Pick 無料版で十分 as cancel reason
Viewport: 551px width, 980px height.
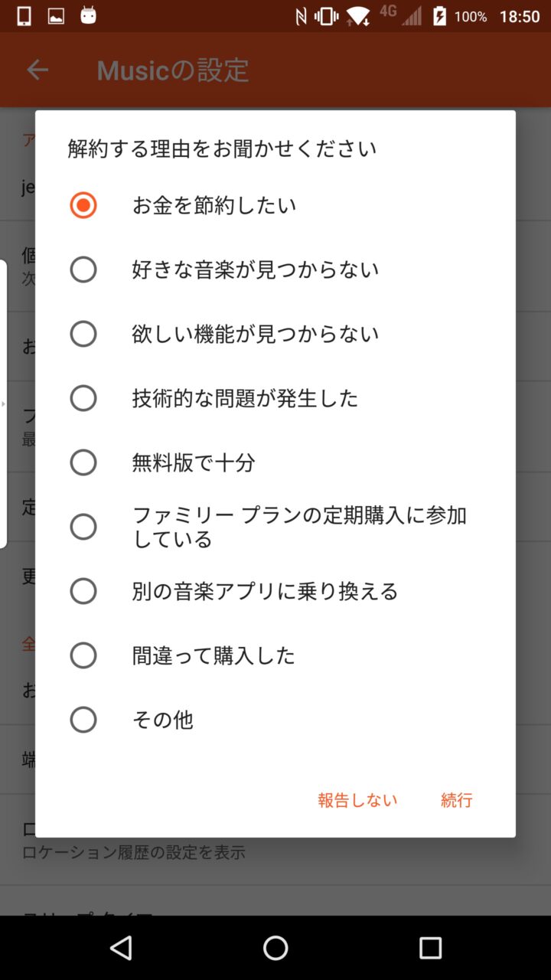(83, 462)
